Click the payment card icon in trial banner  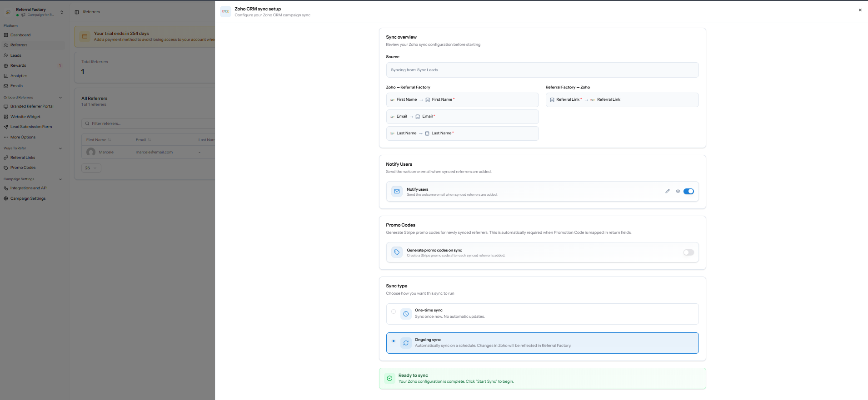point(85,36)
